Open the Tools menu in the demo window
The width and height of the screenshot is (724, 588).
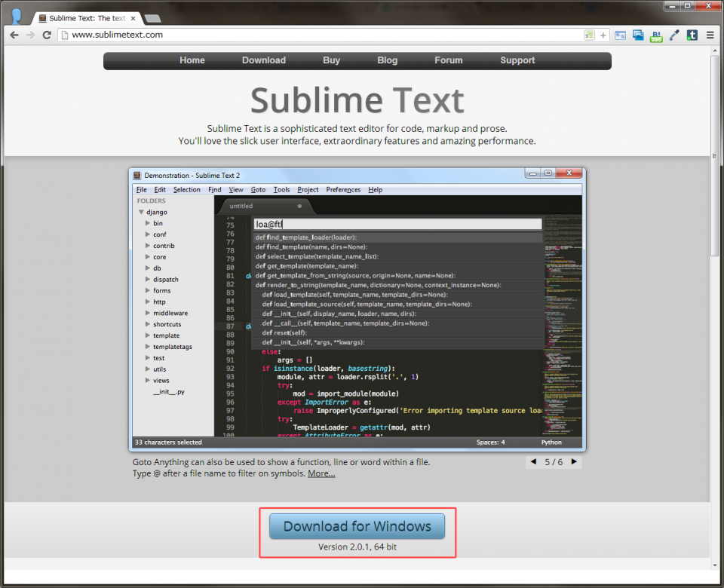click(281, 190)
